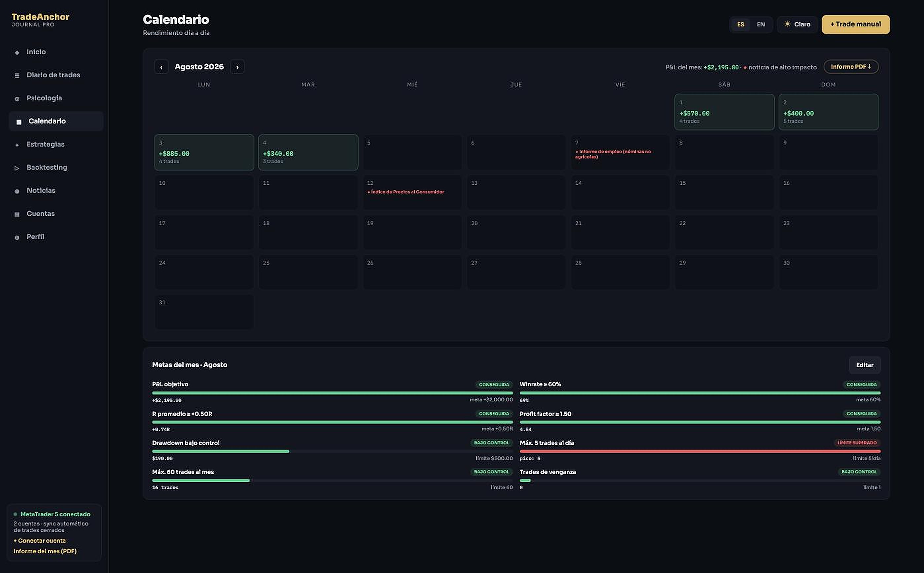Add a manual trade with + Trade manual
The height and width of the screenshot is (573, 924).
855,24
